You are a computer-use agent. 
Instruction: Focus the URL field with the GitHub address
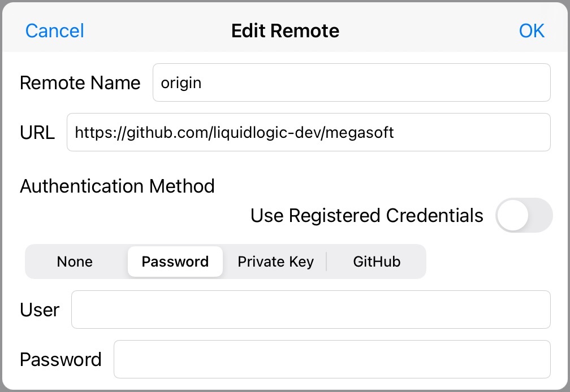[308, 132]
